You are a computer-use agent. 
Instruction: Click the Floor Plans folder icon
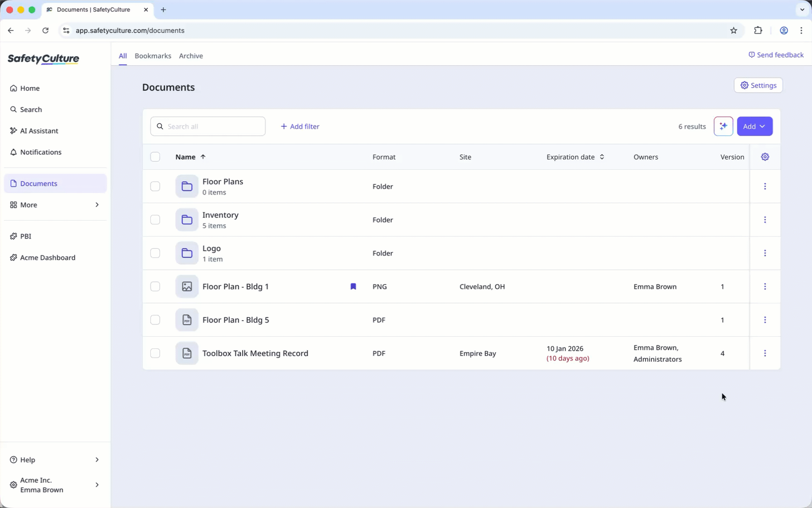pyautogui.click(x=187, y=186)
